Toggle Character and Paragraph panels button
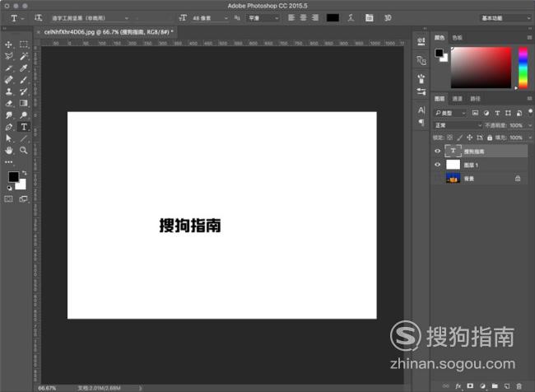Viewport: 535px width, 392px height. (370, 18)
